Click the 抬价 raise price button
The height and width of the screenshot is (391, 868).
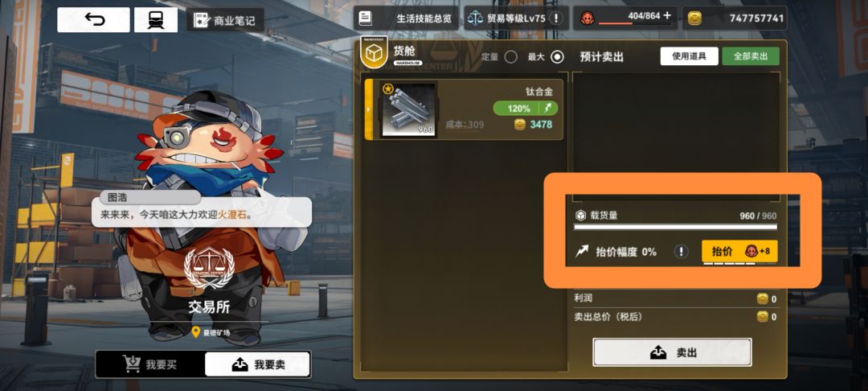click(739, 252)
